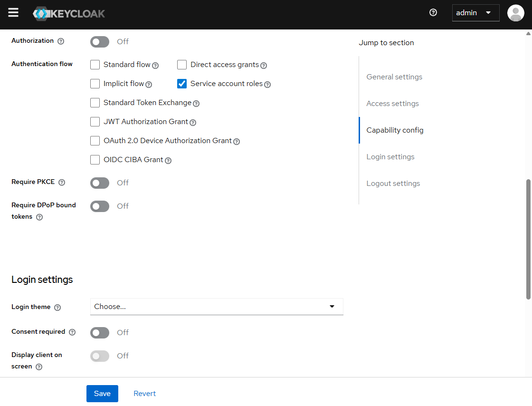
Task: Click the scrollbar up arrow
Action: click(x=528, y=33)
